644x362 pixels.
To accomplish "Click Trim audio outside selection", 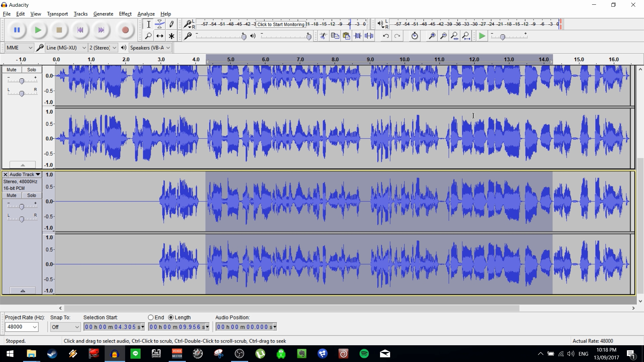I will coord(358,36).
